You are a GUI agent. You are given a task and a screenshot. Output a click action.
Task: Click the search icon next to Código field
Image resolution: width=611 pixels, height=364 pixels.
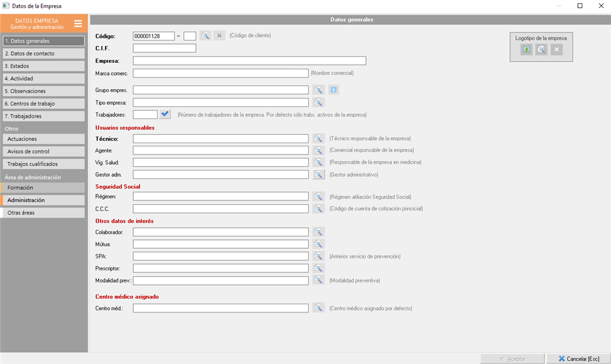coord(206,36)
